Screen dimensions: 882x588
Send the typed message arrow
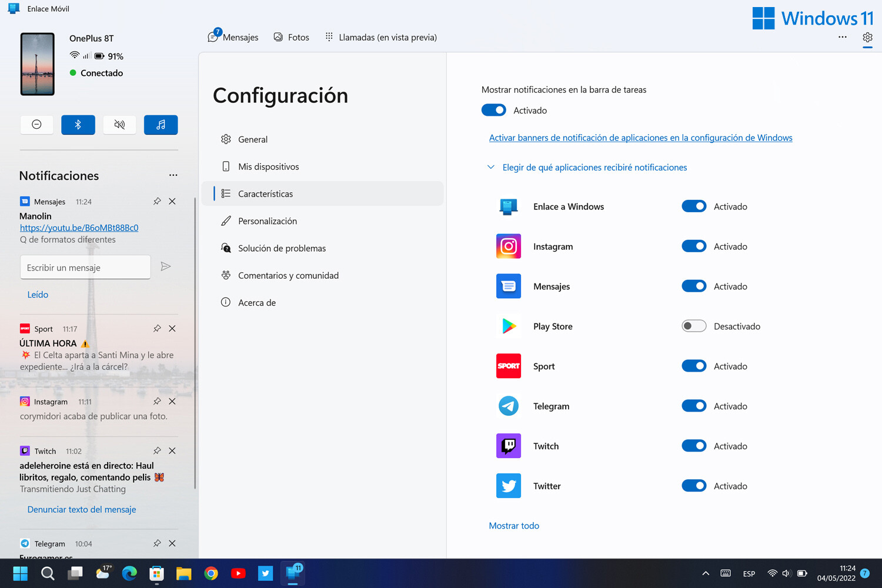click(x=166, y=267)
